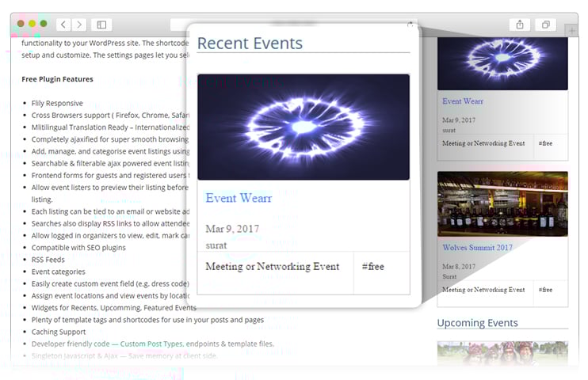Reload the page from address bar
This screenshot has width=588, height=380.
(x=410, y=25)
